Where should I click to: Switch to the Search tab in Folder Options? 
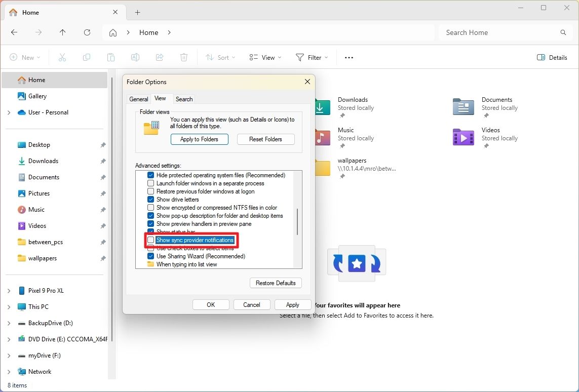point(184,99)
